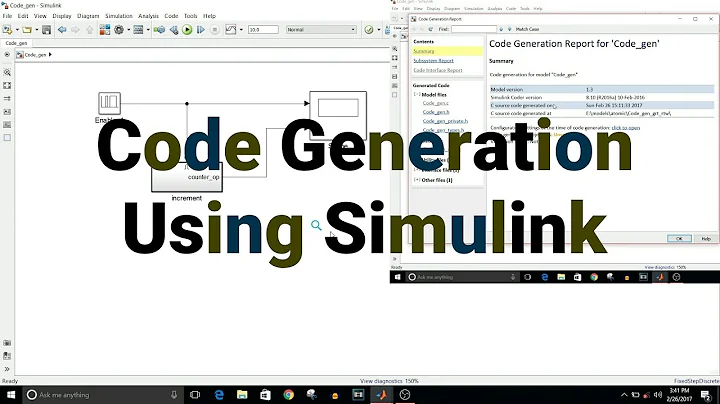Open dropdown arrow beside Model Advisor checkmark
The image size is (720, 404).
tap(378, 30)
